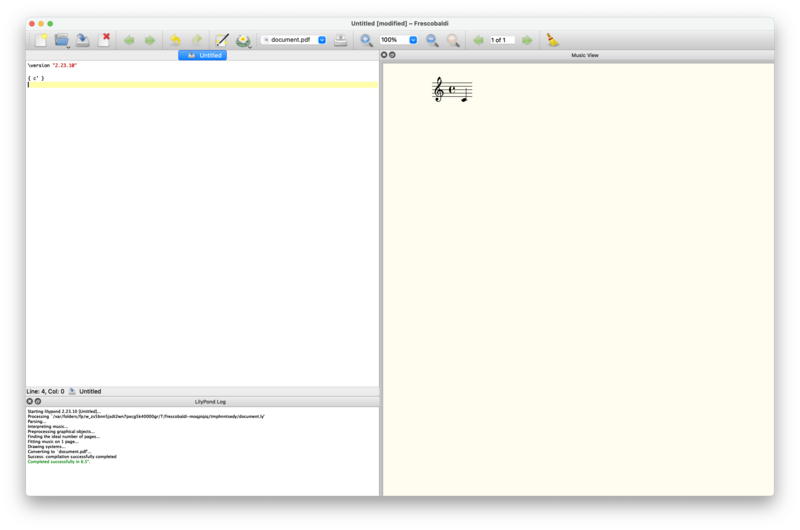The height and width of the screenshot is (530, 800).
Task: Undock the LilyPond Log panel
Action: tap(38, 401)
